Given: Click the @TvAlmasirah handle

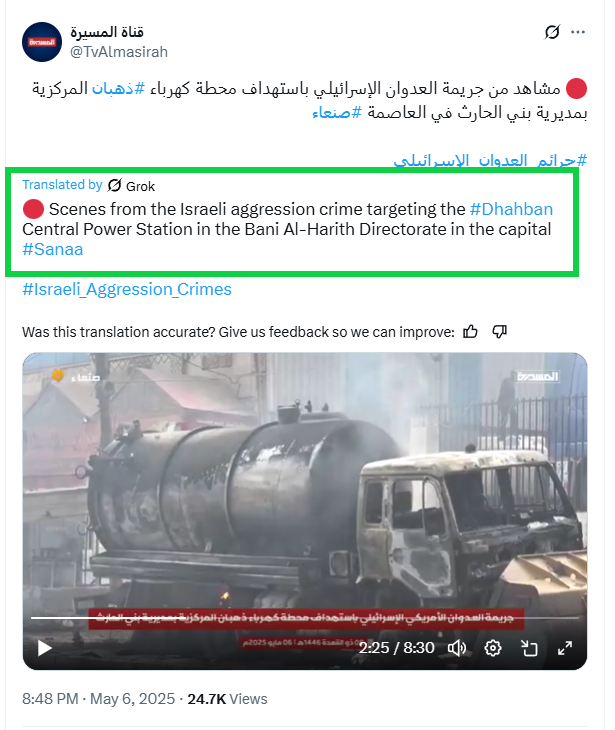Looking at the screenshot, I should click(x=119, y=52).
